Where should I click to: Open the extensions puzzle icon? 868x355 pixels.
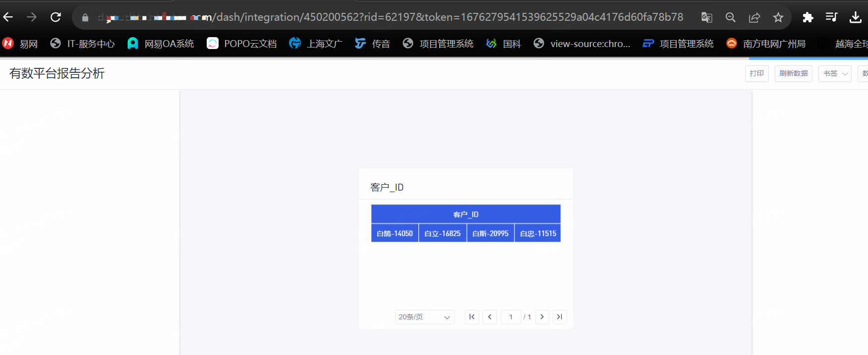[808, 18]
